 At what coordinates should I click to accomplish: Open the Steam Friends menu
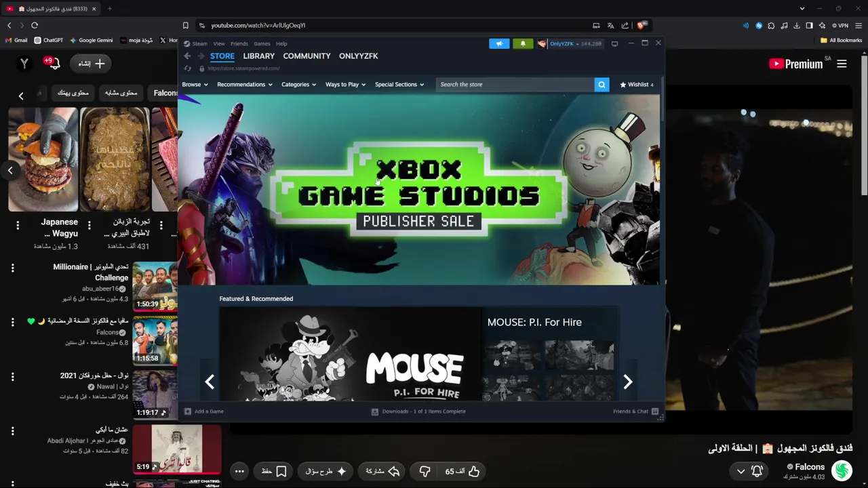pos(239,43)
